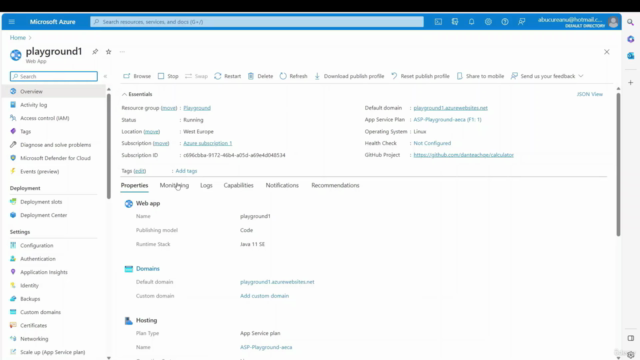Image resolution: width=640 pixels, height=360 pixels.
Task: Collapse the left navigation menu
Action: tap(105, 76)
